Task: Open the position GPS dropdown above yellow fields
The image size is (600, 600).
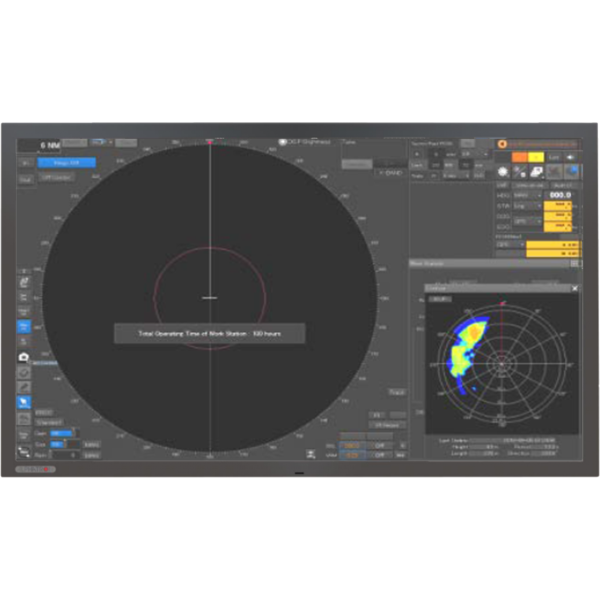Action: coord(510,245)
